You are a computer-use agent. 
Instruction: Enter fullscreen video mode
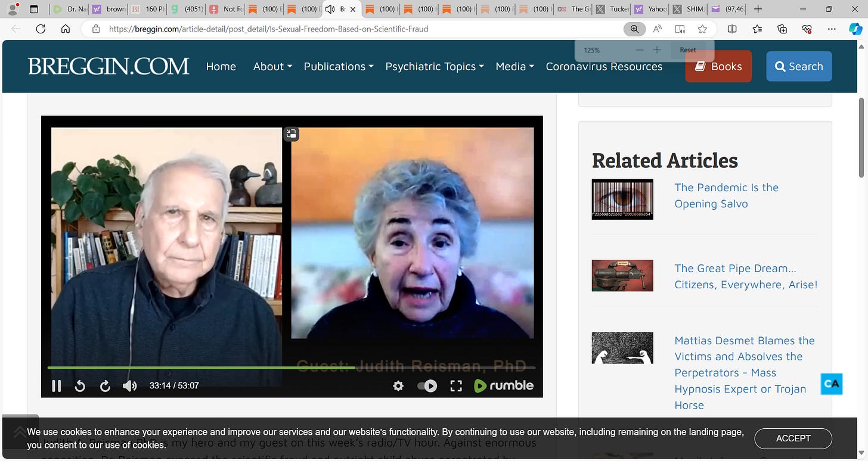coord(456,386)
